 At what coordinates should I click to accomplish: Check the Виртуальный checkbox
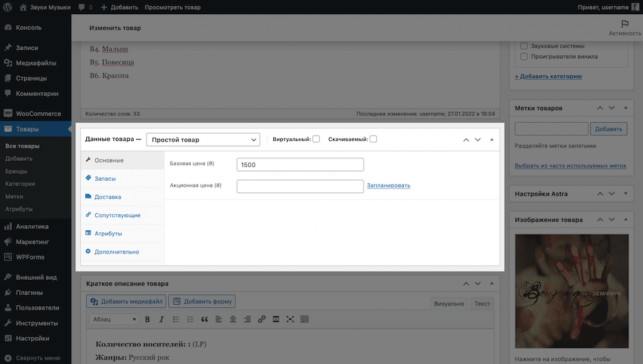pyautogui.click(x=316, y=139)
